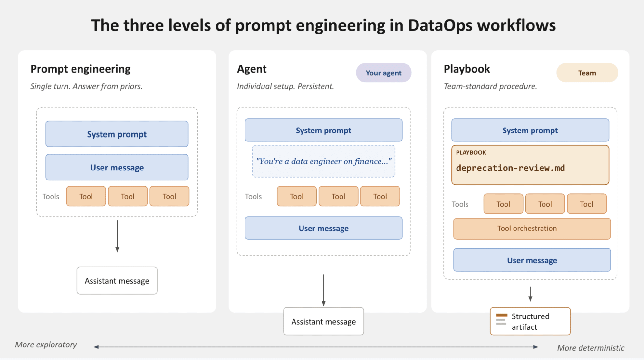Screen dimensions: 644x360
Task: Click the 'More exploratory' label
Action: [x=46, y=345]
